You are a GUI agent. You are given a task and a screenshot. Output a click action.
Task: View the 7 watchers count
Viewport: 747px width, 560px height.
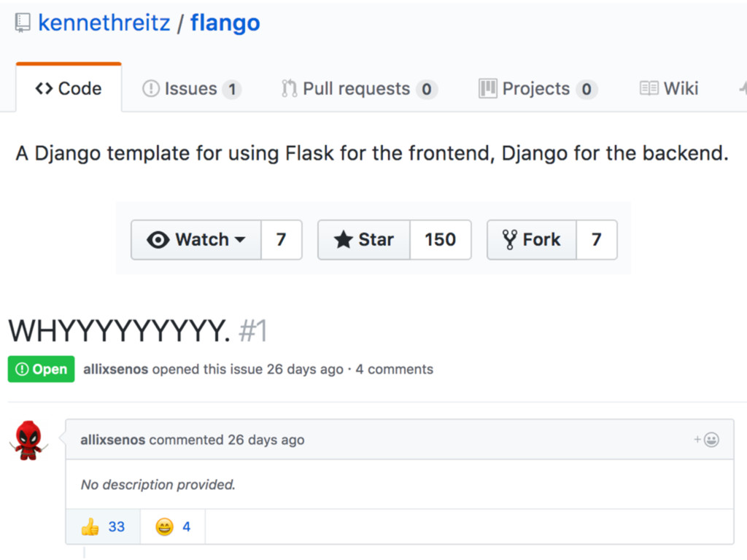(x=281, y=240)
